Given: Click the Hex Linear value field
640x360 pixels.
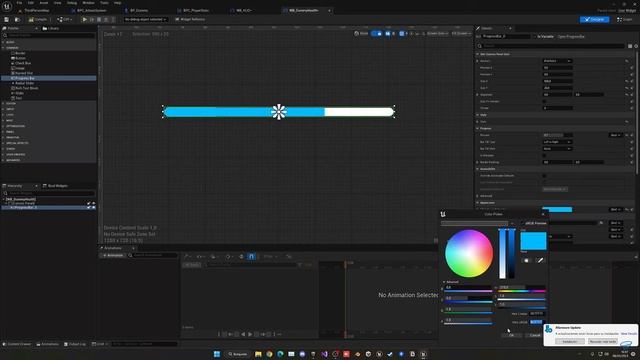Looking at the screenshot, I should [537, 313].
